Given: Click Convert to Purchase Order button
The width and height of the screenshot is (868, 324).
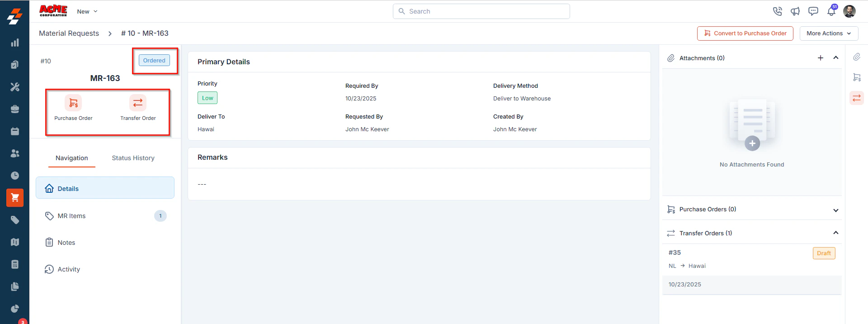Looking at the screenshot, I should click(745, 33).
